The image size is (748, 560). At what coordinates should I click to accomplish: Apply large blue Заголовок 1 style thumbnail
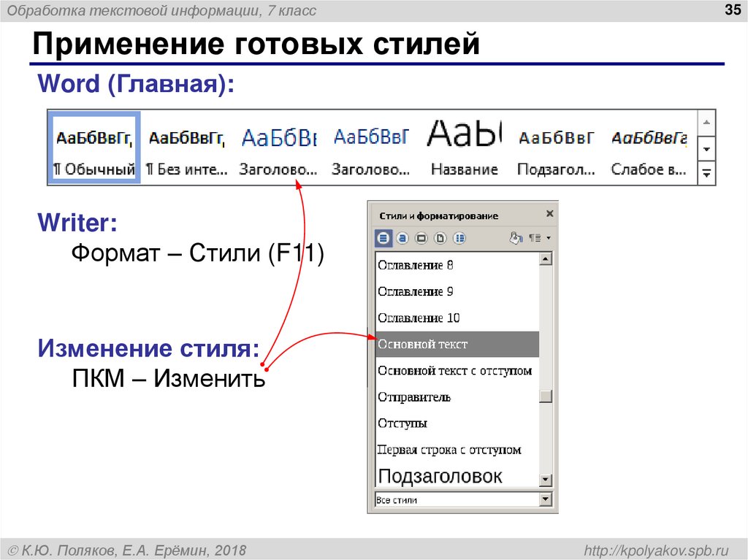point(278,148)
